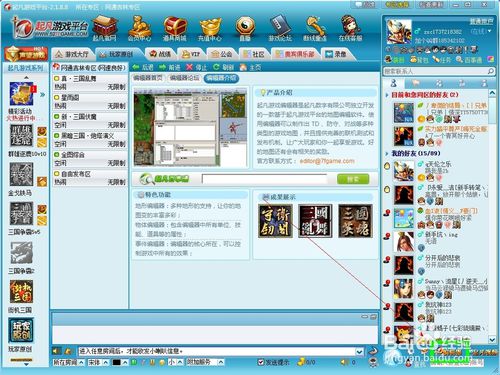The image size is (500, 375).
Task: Open the editor@7fgame.com email link
Action: coord(327,161)
